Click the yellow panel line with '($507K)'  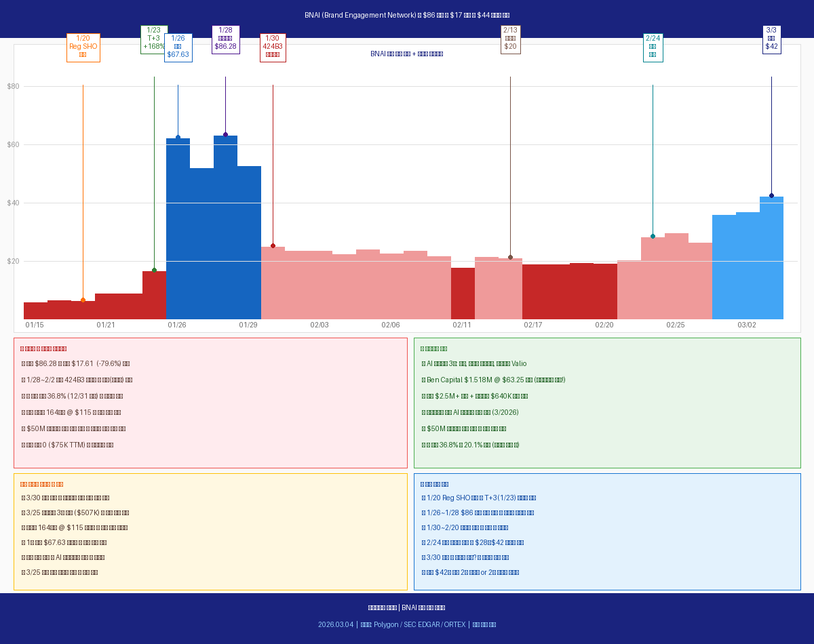point(75,512)
